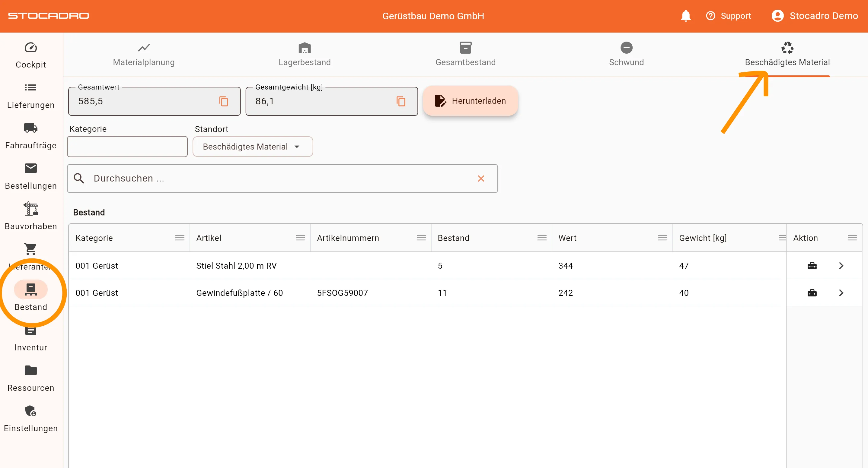Image resolution: width=868 pixels, height=468 pixels.
Task: Open the Kategorie column menu
Action: pyautogui.click(x=180, y=238)
